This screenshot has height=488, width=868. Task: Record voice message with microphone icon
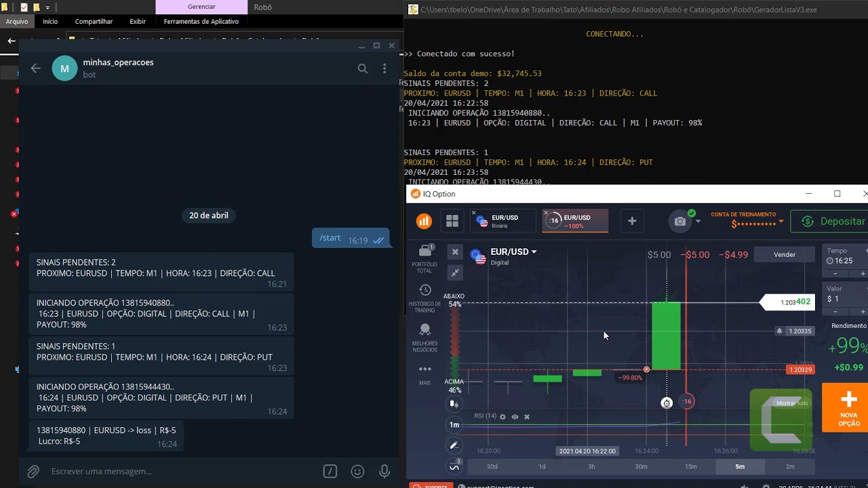[384, 471]
